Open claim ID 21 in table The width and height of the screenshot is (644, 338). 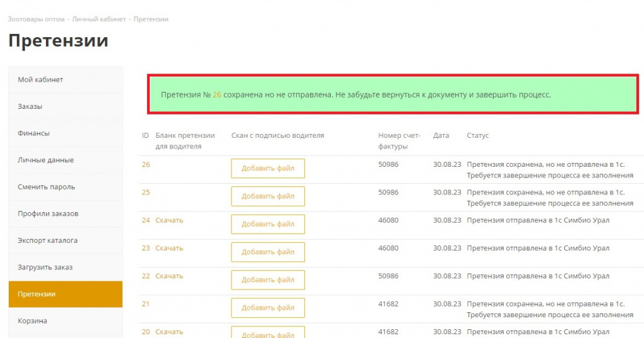(x=146, y=304)
